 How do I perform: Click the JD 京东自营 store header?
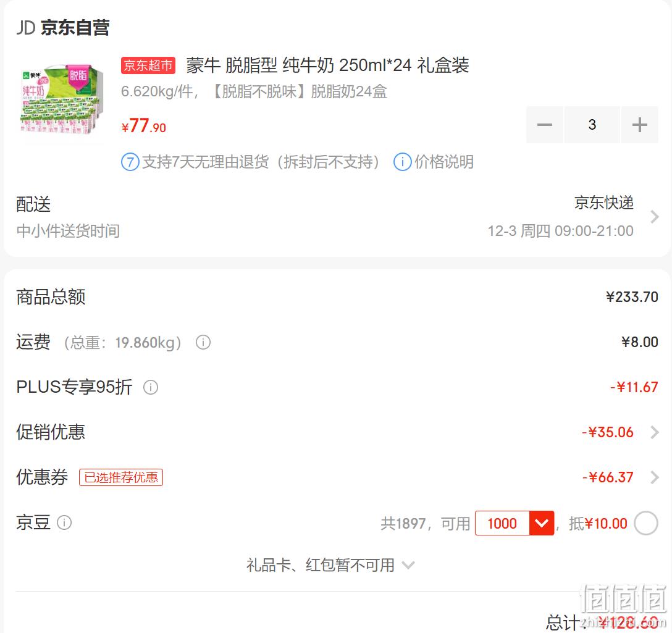pyautogui.click(x=63, y=27)
